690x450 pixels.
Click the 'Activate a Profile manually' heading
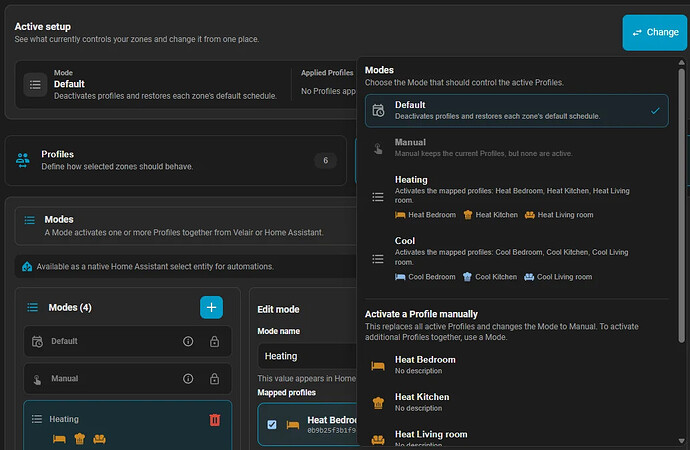pos(421,314)
